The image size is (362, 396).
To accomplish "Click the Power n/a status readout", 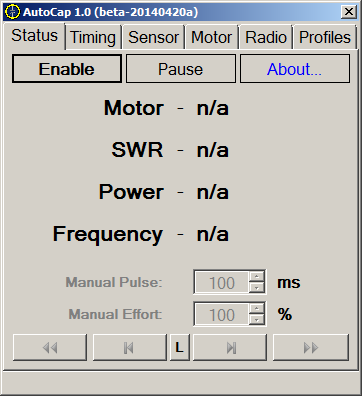I will [x=213, y=192].
